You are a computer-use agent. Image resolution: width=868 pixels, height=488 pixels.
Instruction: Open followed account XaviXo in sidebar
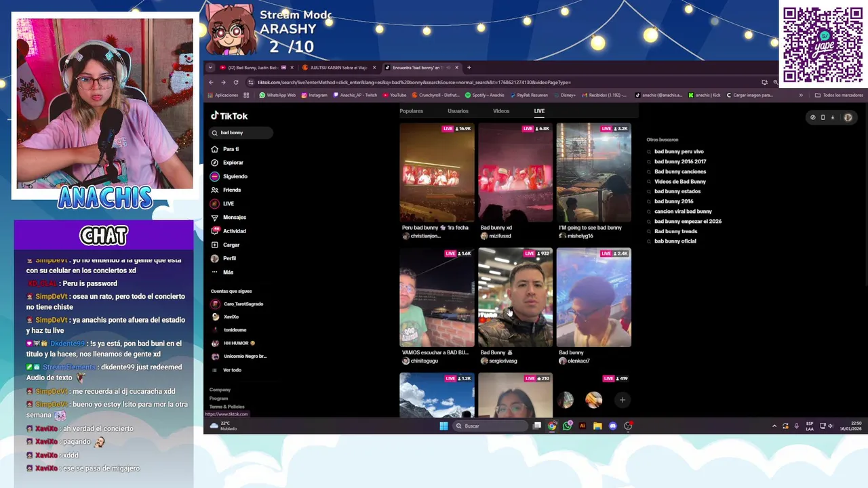pyautogui.click(x=226, y=317)
